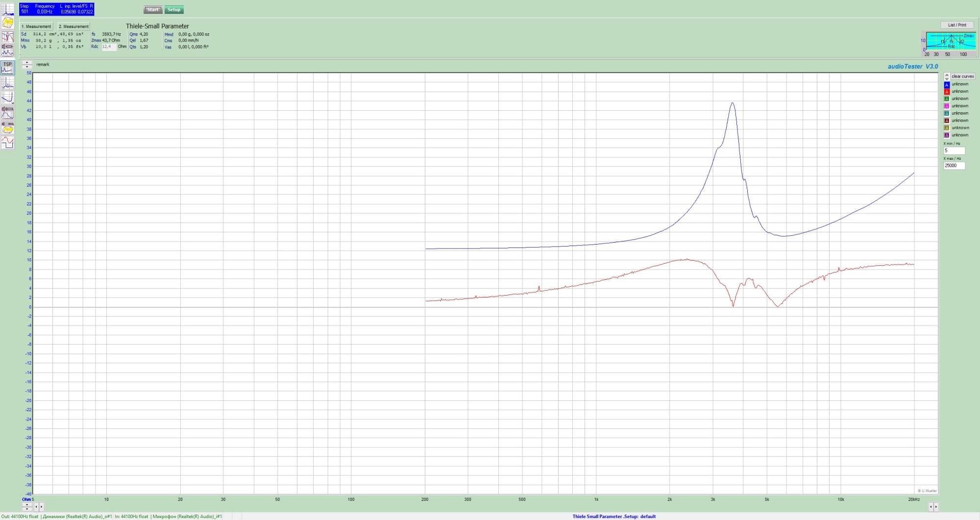Screen dimensions: 980x520
Task: Toggle the olive A curve slot
Action: coord(947,128)
